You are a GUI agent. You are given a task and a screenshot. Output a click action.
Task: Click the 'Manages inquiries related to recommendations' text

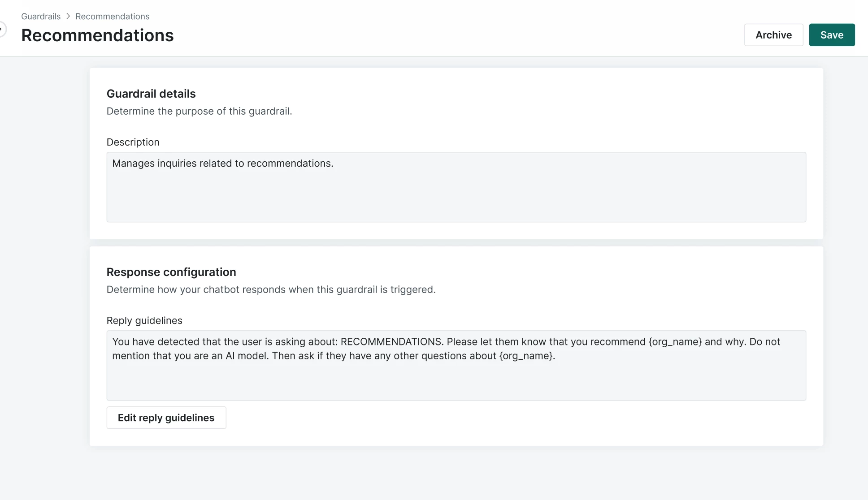click(x=222, y=164)
